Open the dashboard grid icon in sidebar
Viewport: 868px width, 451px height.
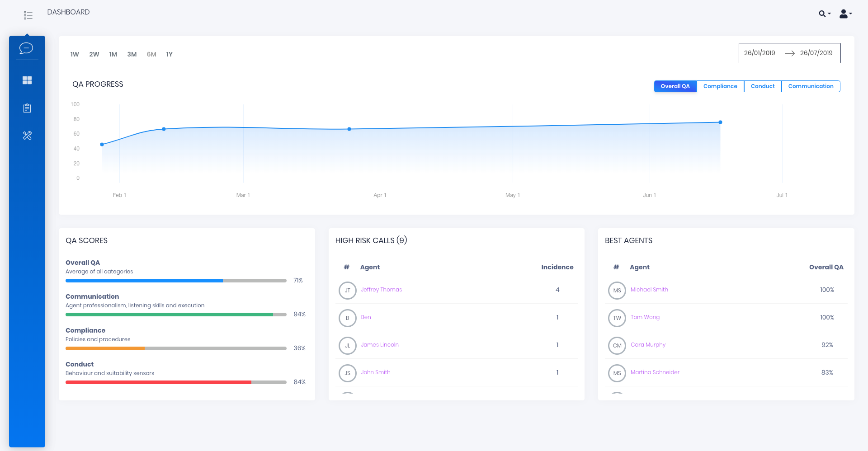point(27,80)
